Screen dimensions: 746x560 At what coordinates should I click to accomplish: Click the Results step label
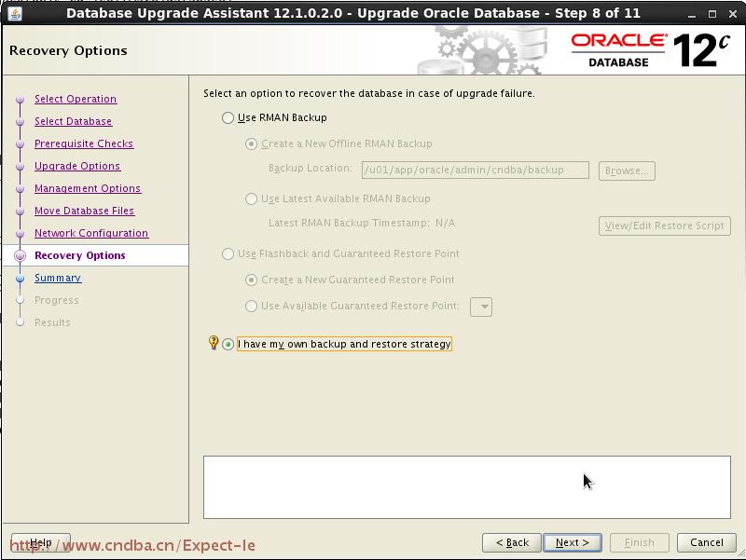click(52, 322)
